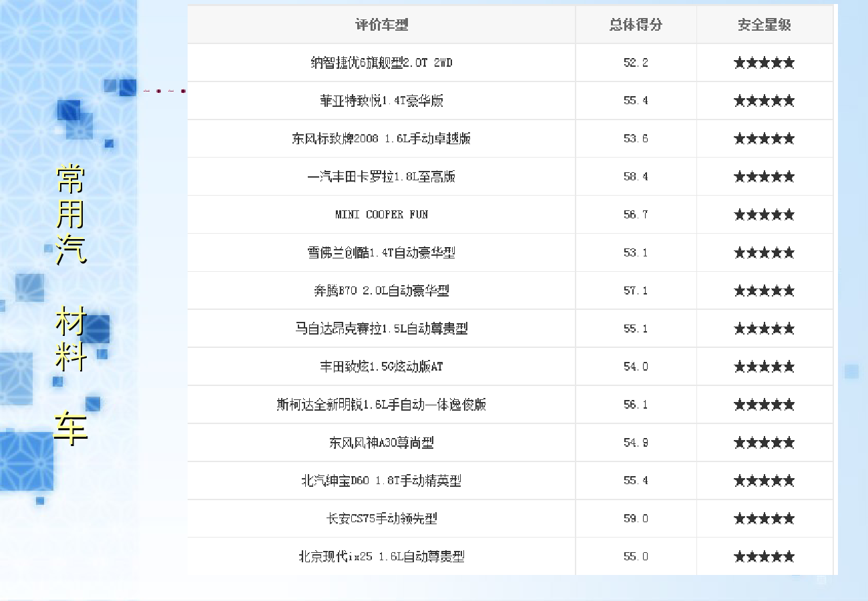Select the 纳智捷优6旗舰型2.0T 2WD model name
This screenshot has width=868, height=601.
(x=381, y=63)
